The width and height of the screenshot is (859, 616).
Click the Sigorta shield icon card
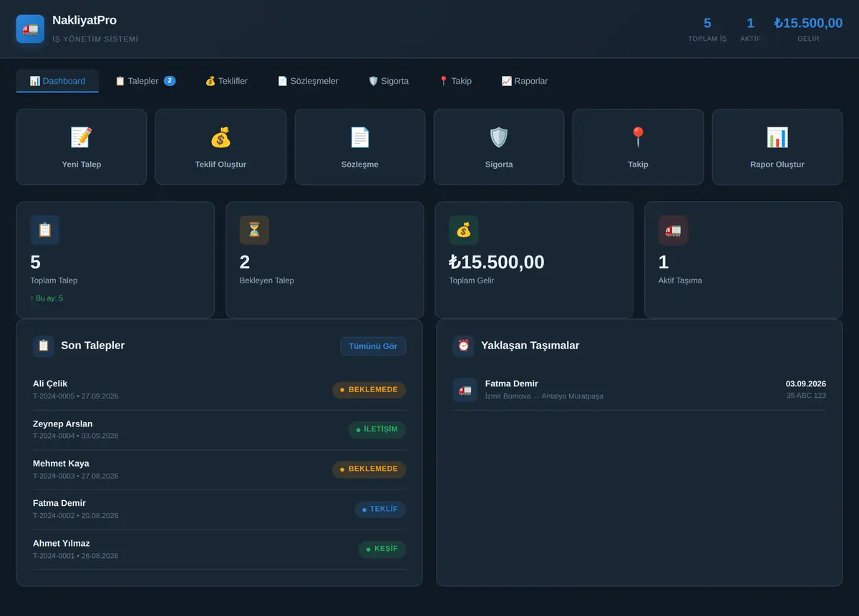(499, 147)
